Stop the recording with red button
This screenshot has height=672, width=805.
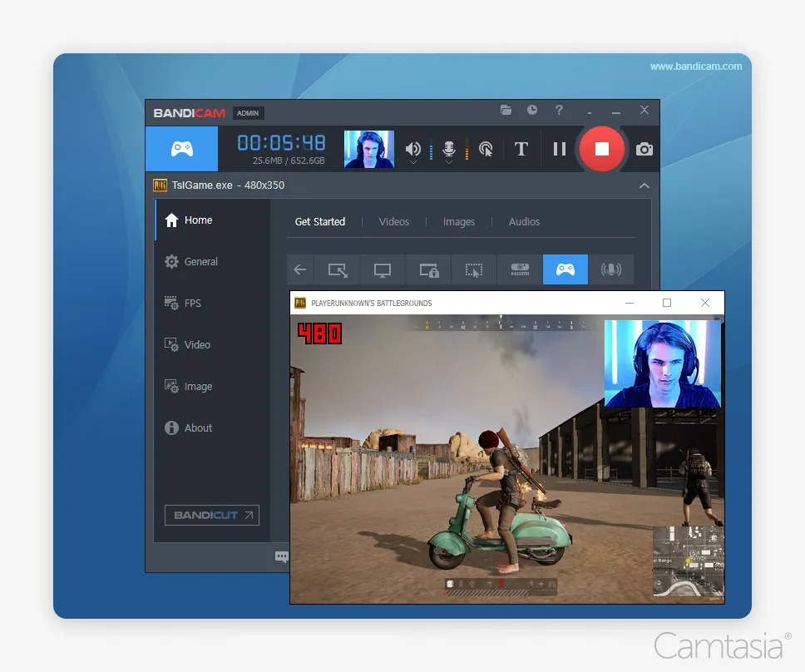tap(602, 149)
